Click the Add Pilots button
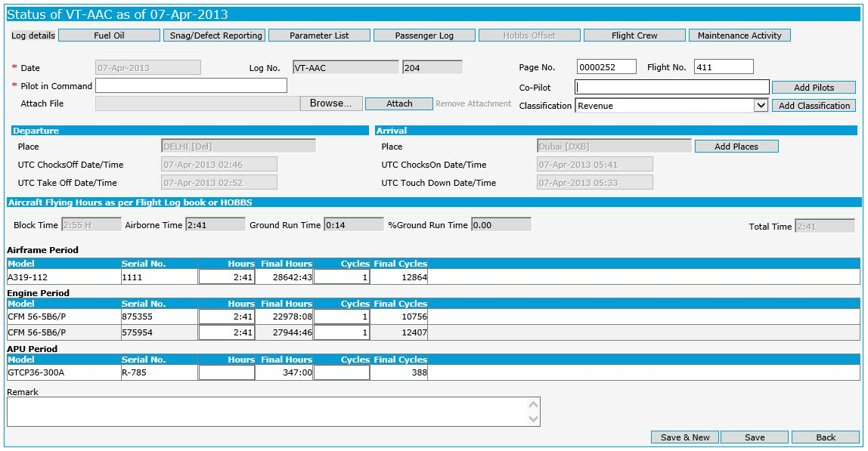The height and width of the screenshot is (451, 868). coord(814,87)
